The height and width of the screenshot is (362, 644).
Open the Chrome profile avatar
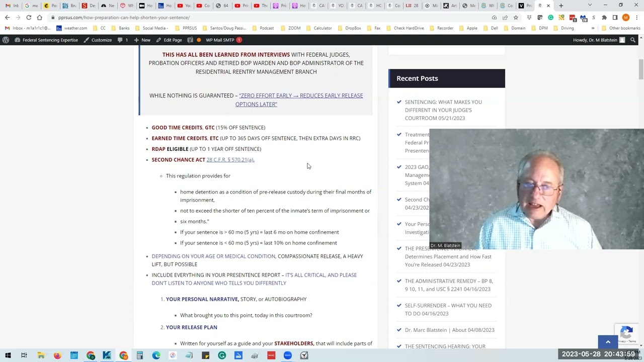point(625,18)
